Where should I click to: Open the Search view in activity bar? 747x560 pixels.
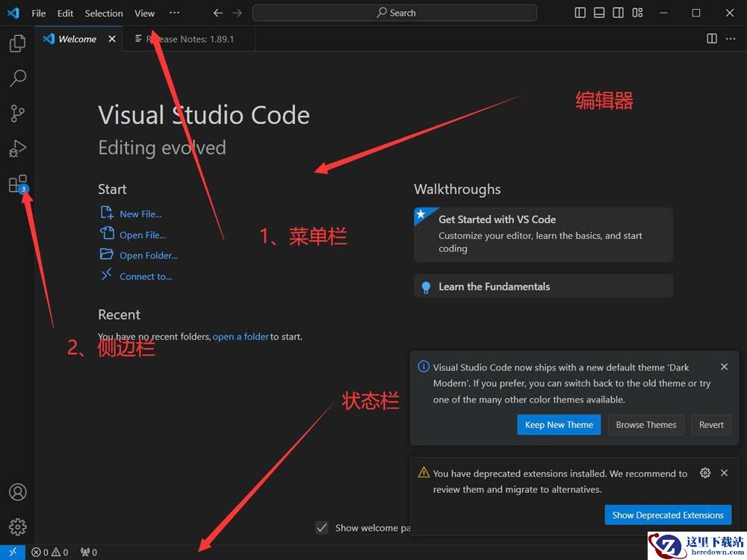[x=18, y=78]
